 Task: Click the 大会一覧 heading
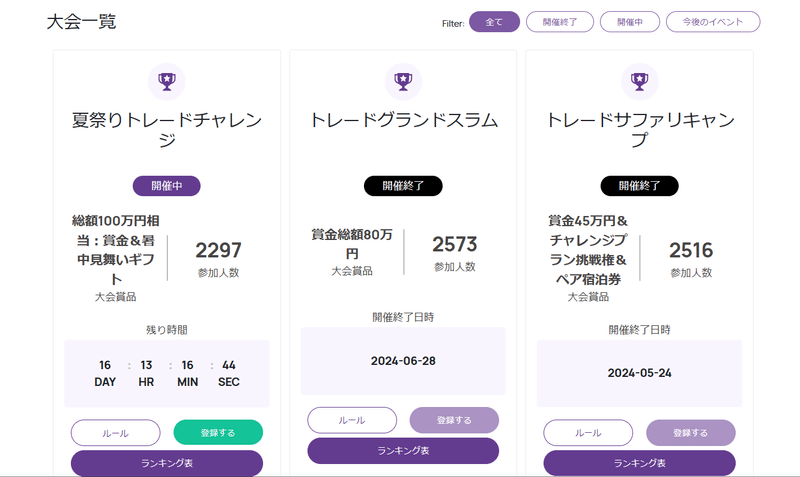click(82, 22)
